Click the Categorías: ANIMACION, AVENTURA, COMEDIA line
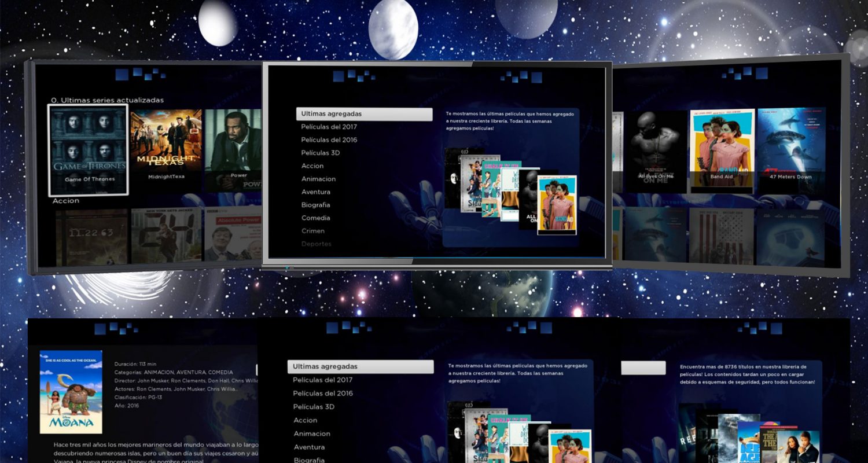 (174, 372)
